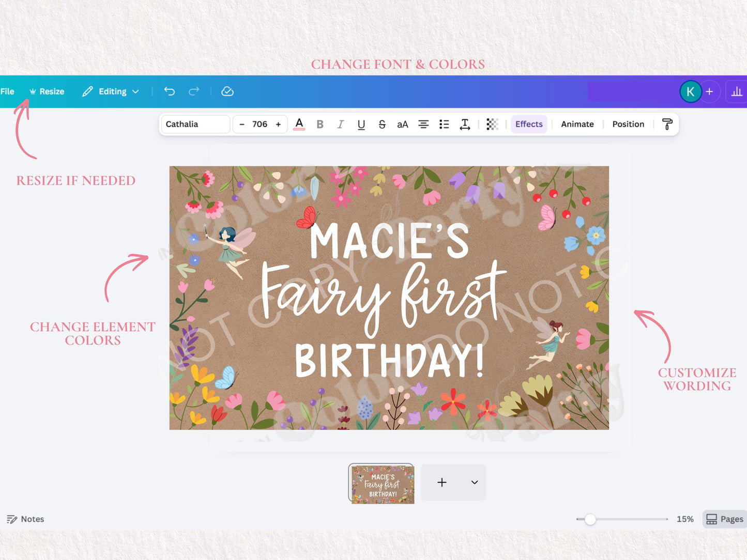Image resolution: width=747 pixels, height=560 pixels.
Task: Select the blue butterfly graphic
Action: [226, 378]
